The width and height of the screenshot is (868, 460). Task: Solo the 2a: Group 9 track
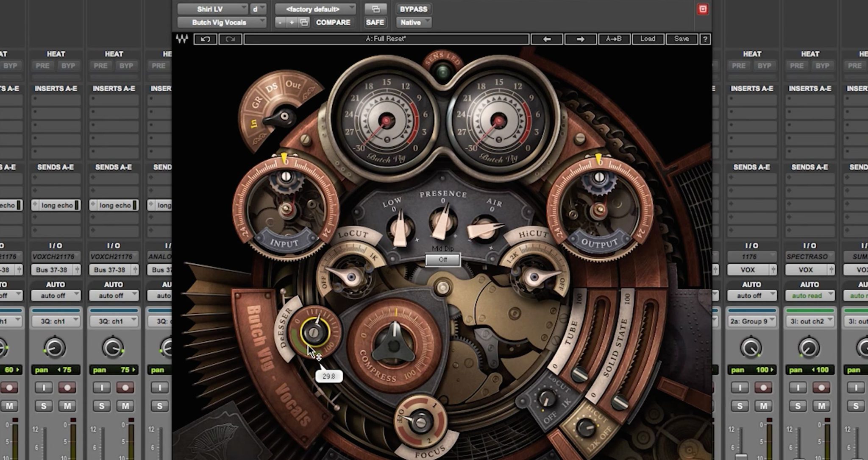pos(740,406)
